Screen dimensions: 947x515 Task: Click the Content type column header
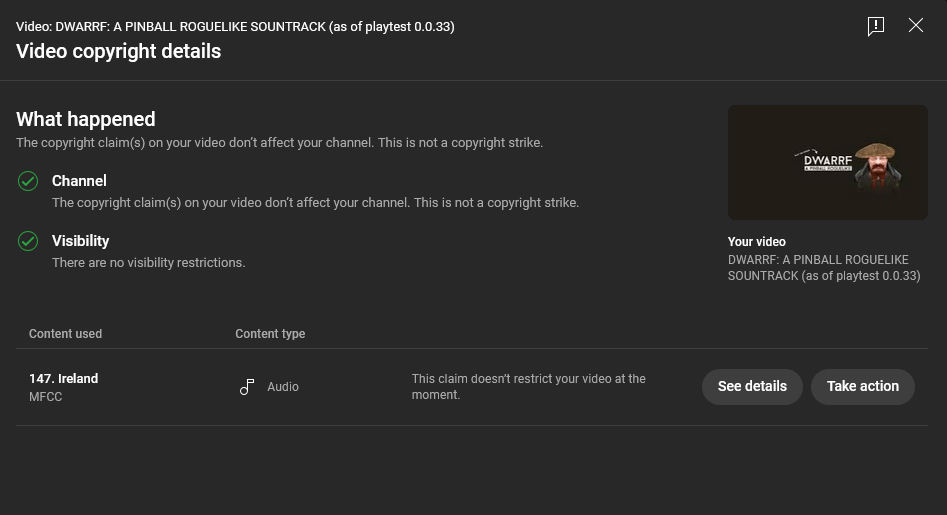[x=270, y=334]
